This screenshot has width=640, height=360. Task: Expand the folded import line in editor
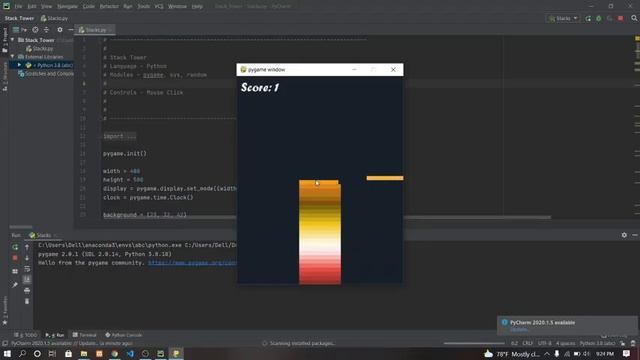coord(119,136)
